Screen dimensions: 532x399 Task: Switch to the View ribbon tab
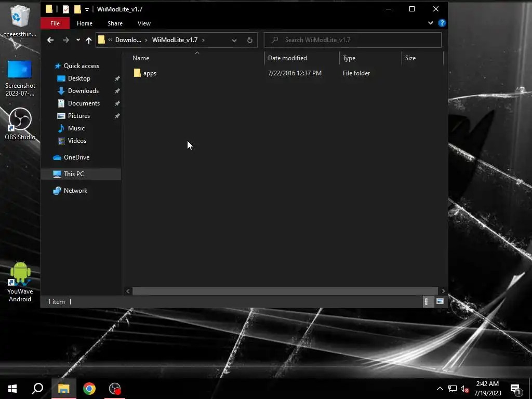click(144, 23)
